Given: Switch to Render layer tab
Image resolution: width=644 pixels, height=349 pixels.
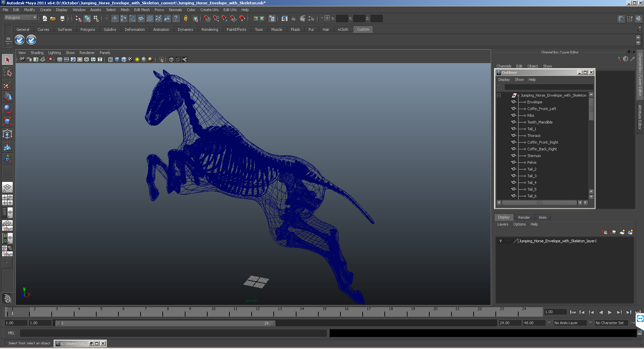Looking at the screenshot, I should 524,217.
